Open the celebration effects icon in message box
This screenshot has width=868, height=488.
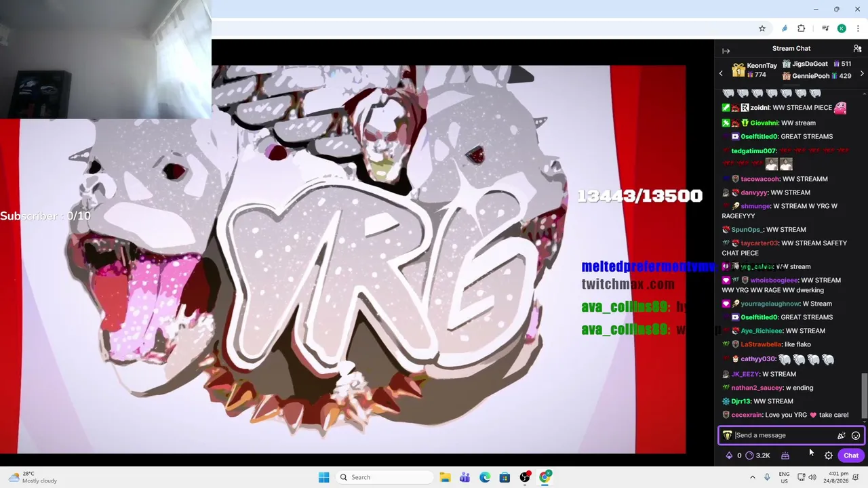(x=842, y=436)
